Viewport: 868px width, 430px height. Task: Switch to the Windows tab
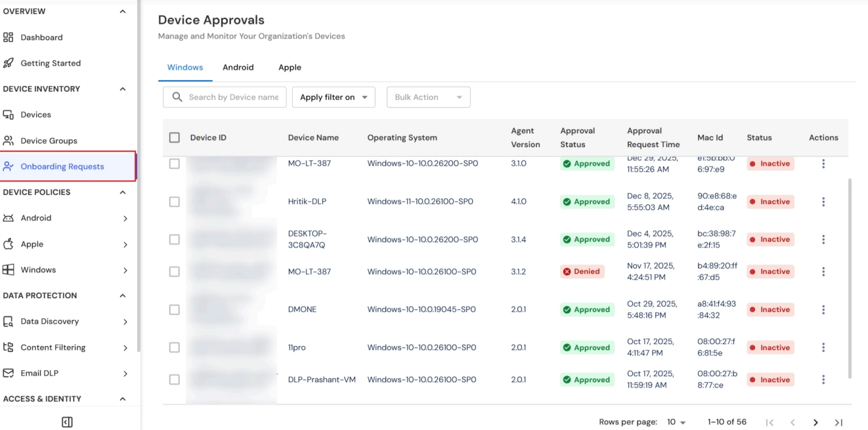(185, 68)
